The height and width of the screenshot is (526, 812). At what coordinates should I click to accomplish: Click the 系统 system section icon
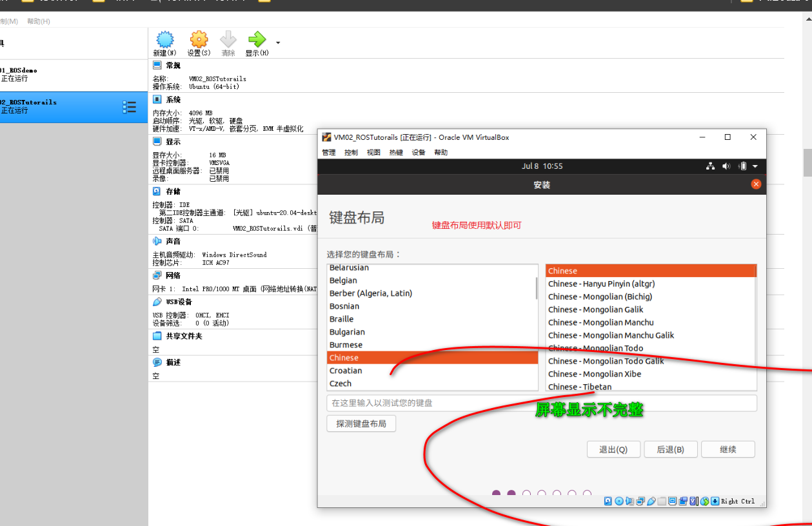pyautogui.click(x=157, y=99)
